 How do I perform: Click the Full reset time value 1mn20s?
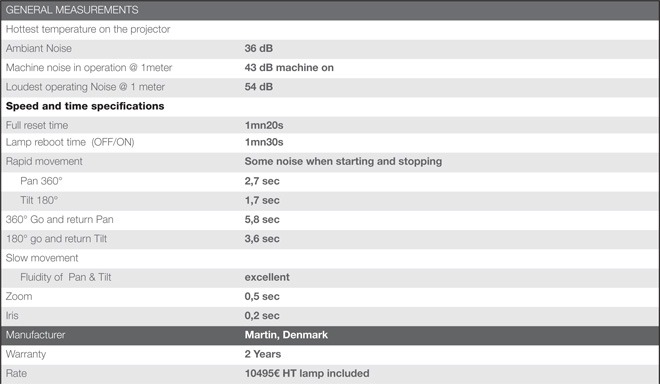coord(264,125)
